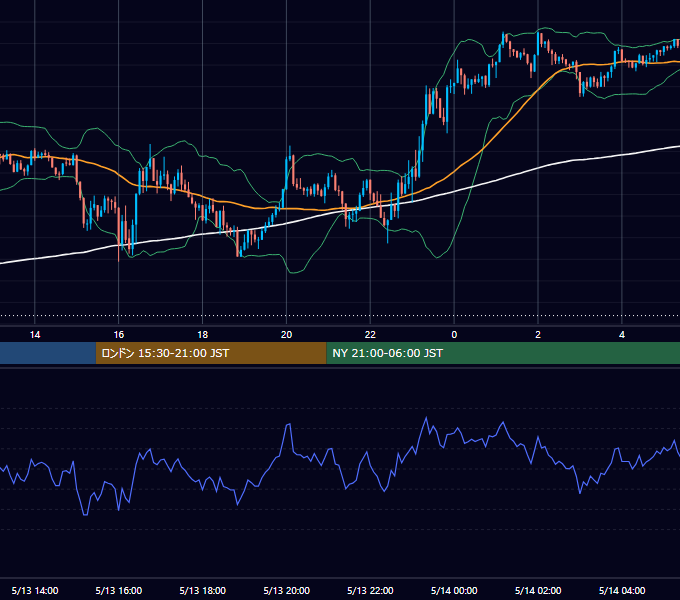
Task: Click the hour label 4 on the time axis
Action: (x=622, y=335)
